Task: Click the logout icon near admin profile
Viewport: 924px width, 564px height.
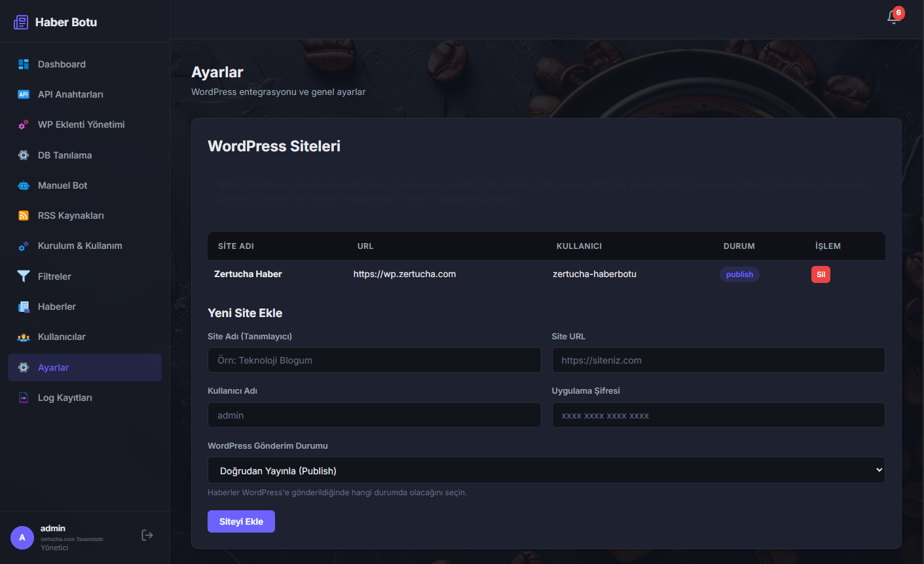Action: (147, 535)
